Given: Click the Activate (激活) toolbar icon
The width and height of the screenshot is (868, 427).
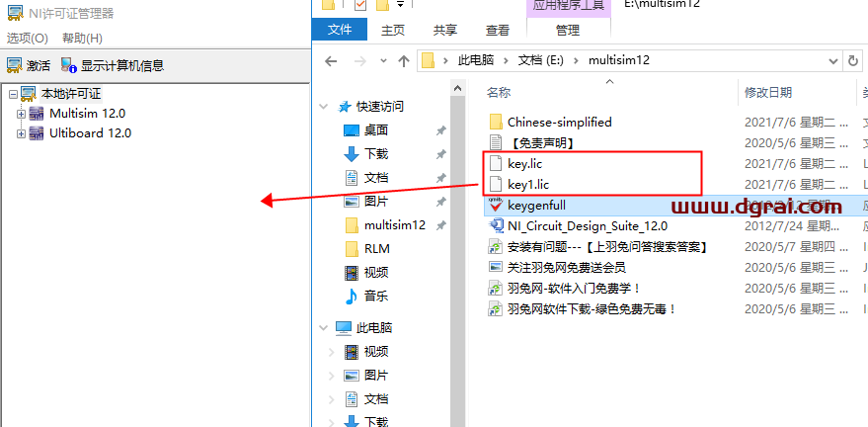Looking at the screenshot, I should click(x=15, y=66).
